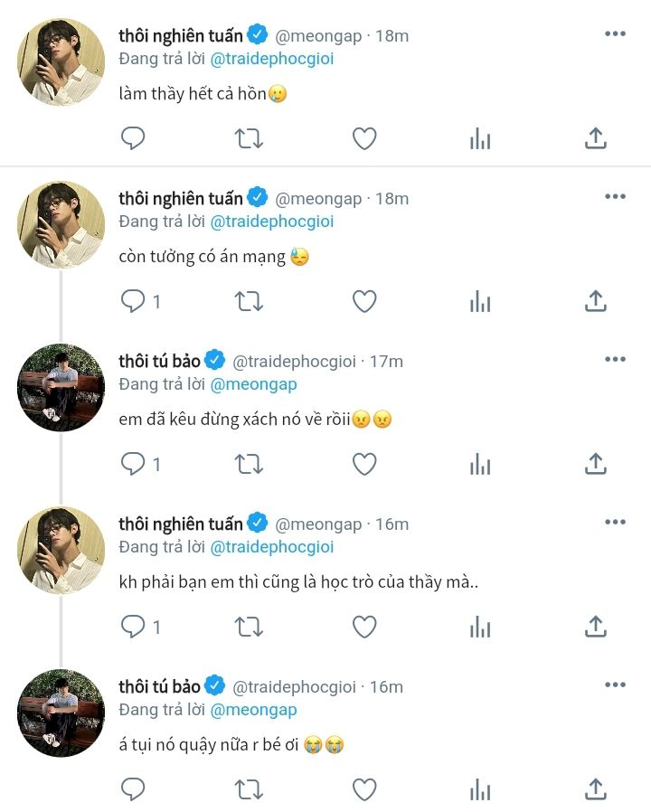Open more options on the first tweet
Viewport: 651px width, 812px height.
coord(615,34)
